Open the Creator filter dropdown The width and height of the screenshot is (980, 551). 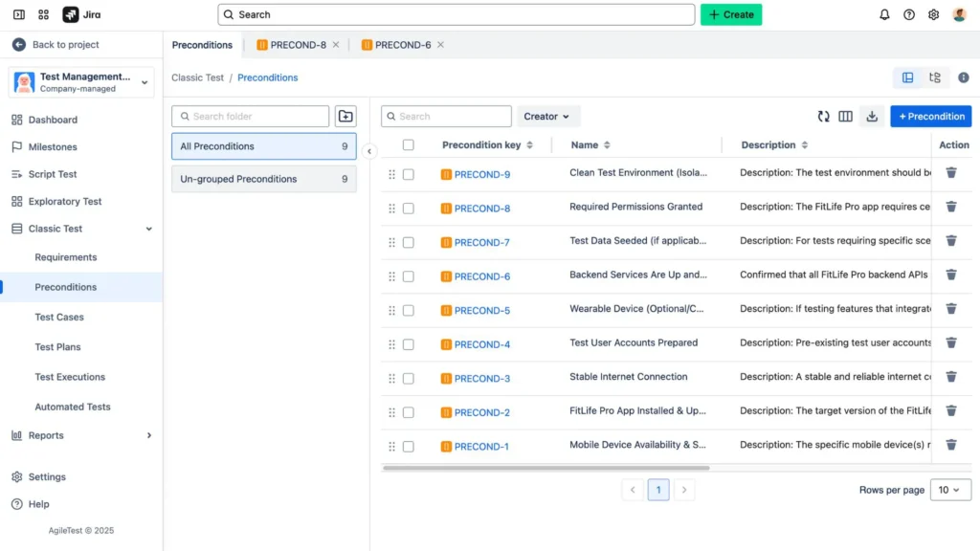(548, 117)
